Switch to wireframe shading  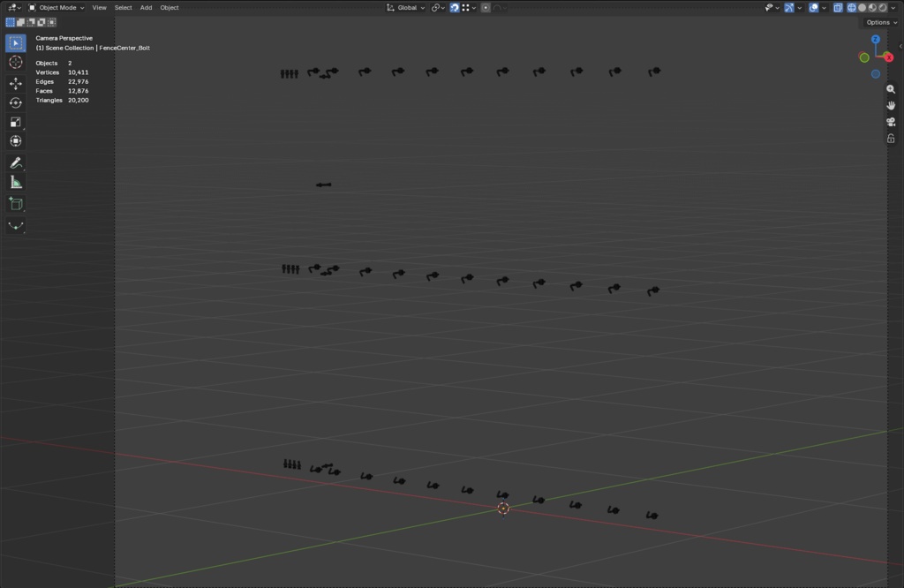[x=852, y=7]
